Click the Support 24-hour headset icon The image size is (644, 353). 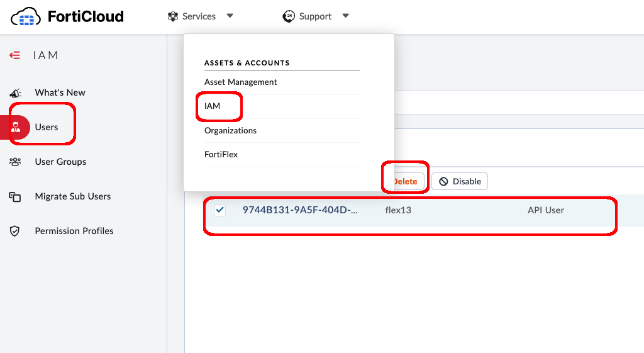point(289,16)
